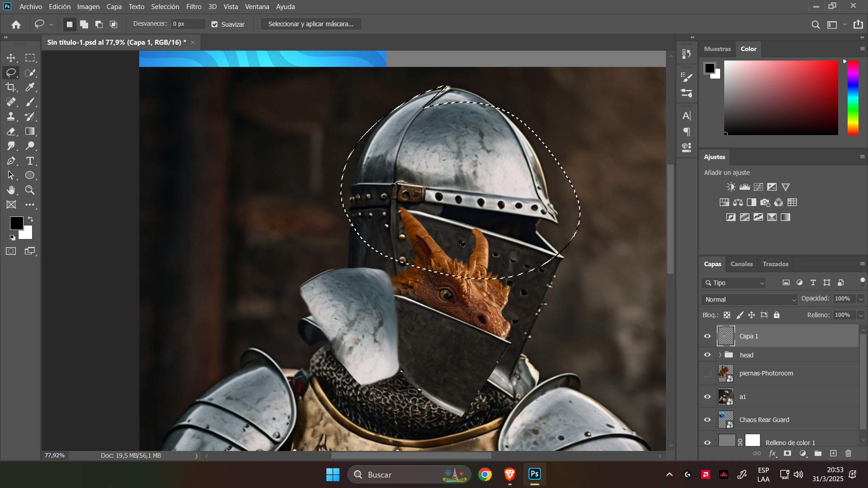The height and width of the screenshot is (488, 868).
Task: Delete layer with the trash icon
Action: pyautogui.click(x=848, y=453)
